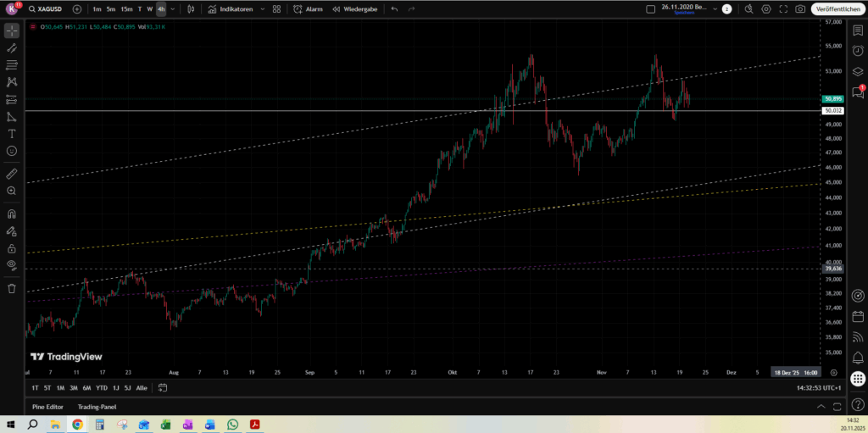This screenshot has height=433, width=868.
Task: Toggle magnet mode for drawings
Action: tap(12, 214)
